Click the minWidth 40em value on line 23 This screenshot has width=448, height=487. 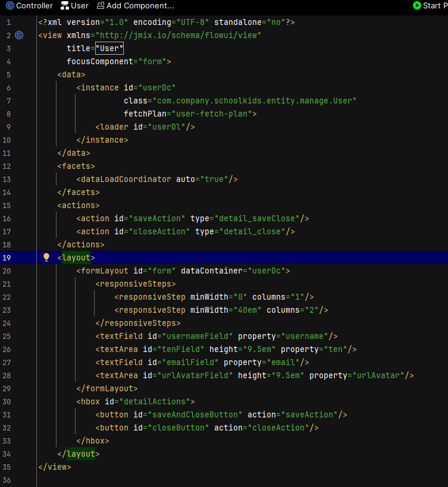tap(248, 310)
